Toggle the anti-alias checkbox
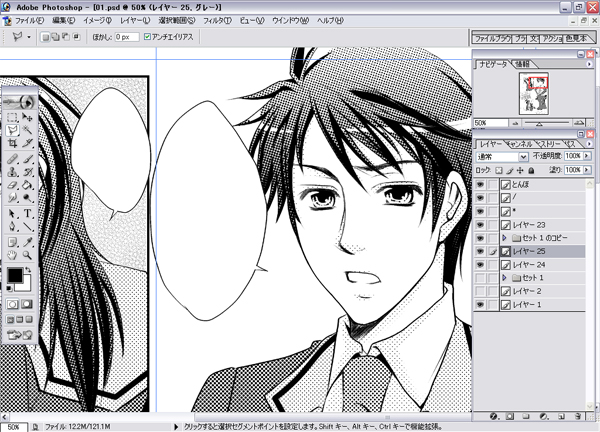This screenshot has height=432, width=600. [147, 37]
